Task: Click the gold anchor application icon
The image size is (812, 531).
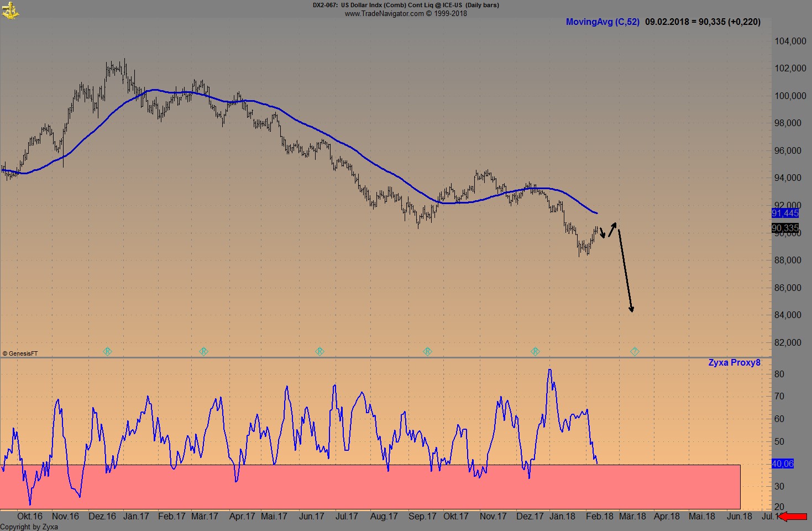Action: [x=10, y=9]
